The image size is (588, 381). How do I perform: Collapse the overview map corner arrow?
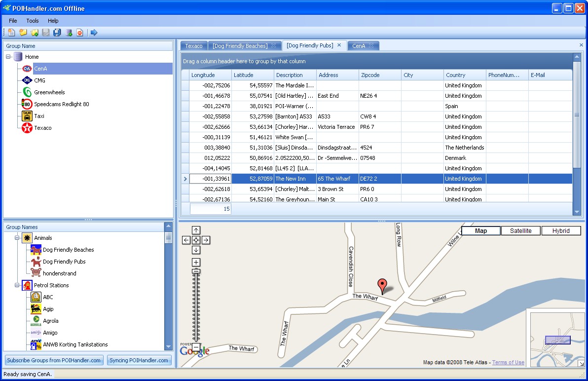point(581,363)
